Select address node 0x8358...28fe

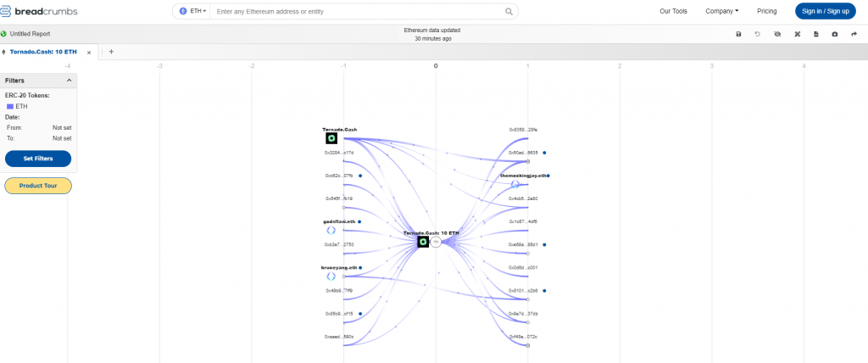tap(523, 130)
